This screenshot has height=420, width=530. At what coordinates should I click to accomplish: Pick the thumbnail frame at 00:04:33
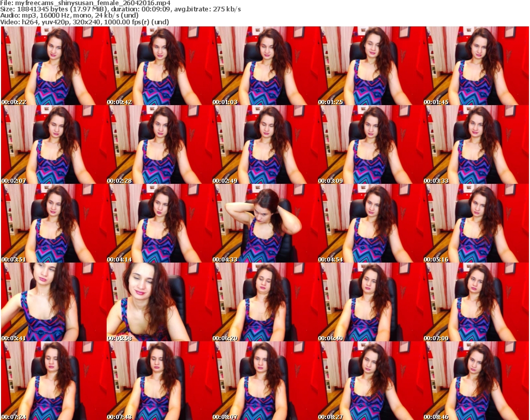(x=265, y=223)
